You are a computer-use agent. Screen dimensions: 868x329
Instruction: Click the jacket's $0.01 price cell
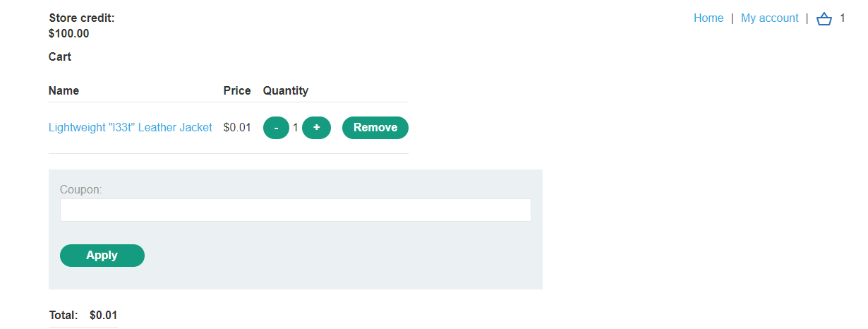click(x=237, y=128)
